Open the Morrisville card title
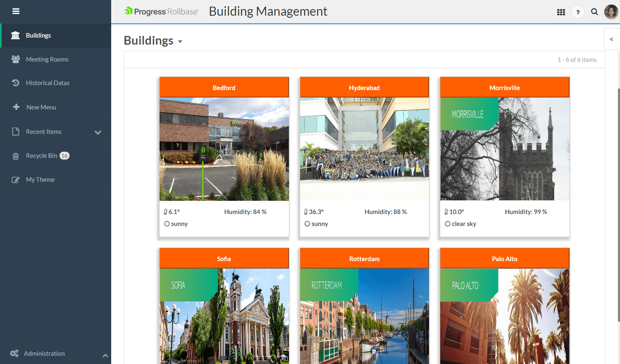Screen dimensions: 620x364 (x=504, y=88)
